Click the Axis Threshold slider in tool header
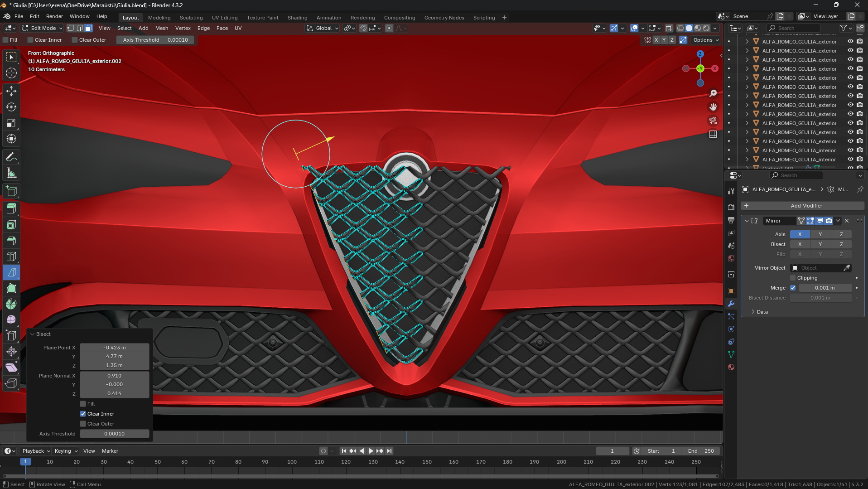Viewport: 868px width, 489px height. 155,40
